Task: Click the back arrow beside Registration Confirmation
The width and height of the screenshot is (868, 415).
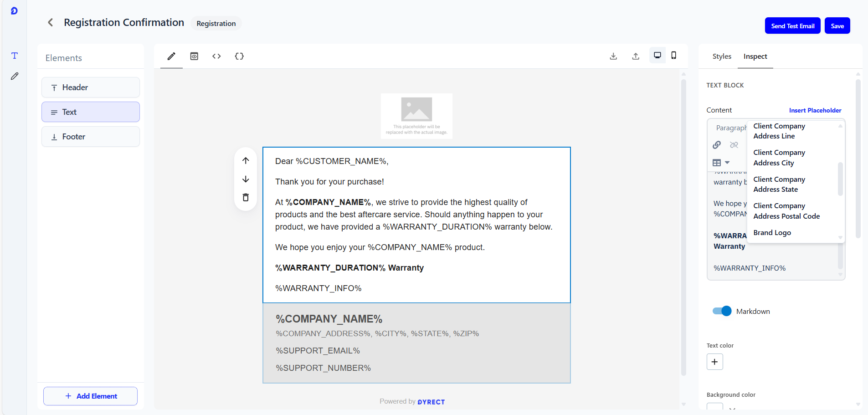Action: [51, 22]
